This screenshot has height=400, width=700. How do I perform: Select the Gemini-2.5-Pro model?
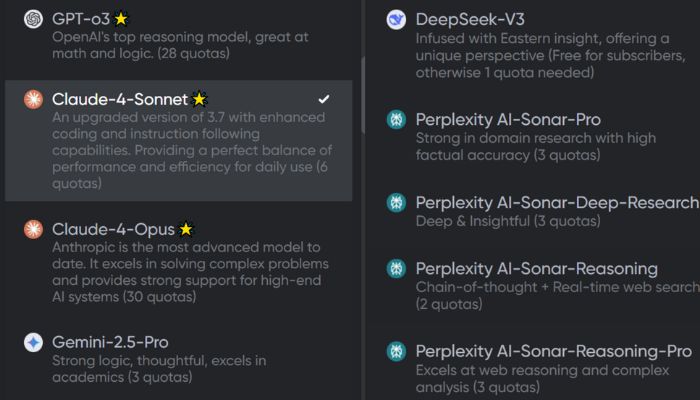pos(179,359)
